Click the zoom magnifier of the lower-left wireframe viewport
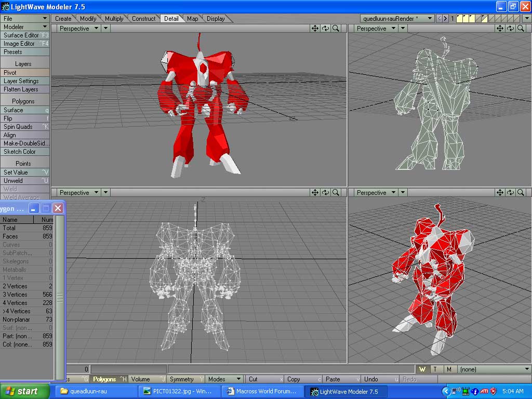The width and height of the screenshot is (532, 399). (336, 193)
